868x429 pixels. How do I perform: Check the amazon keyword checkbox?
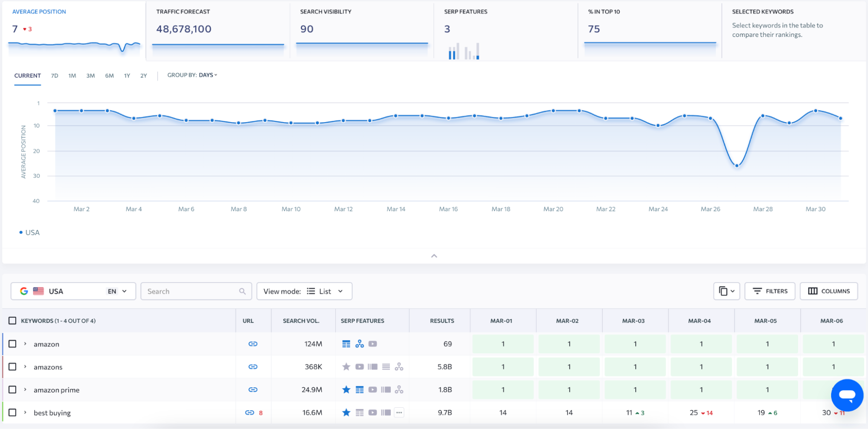tap(13, 344)
